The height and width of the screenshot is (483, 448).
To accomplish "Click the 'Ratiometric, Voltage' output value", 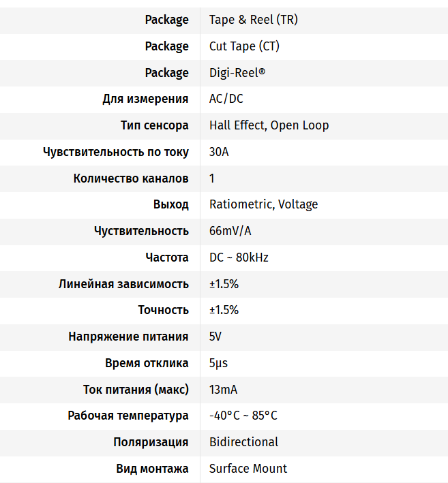I will 263,204.
